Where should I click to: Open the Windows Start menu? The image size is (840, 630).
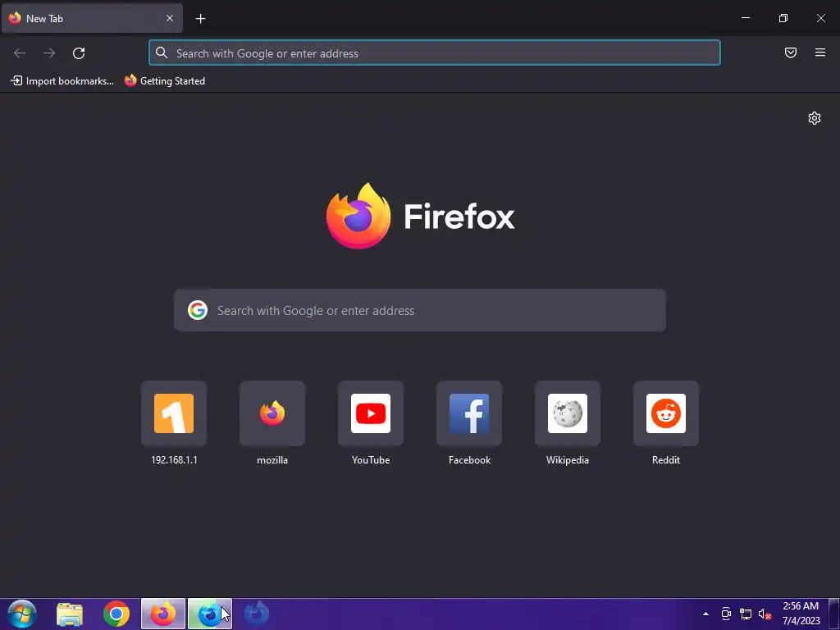(22, 614)
